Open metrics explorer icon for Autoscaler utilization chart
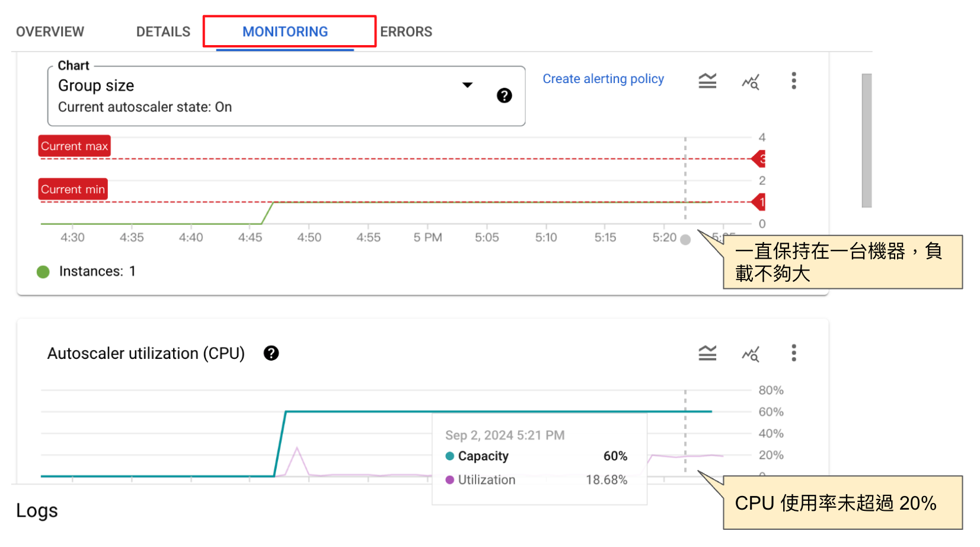Viewport: 980px width, 547px height. click(x=750, y=354)
